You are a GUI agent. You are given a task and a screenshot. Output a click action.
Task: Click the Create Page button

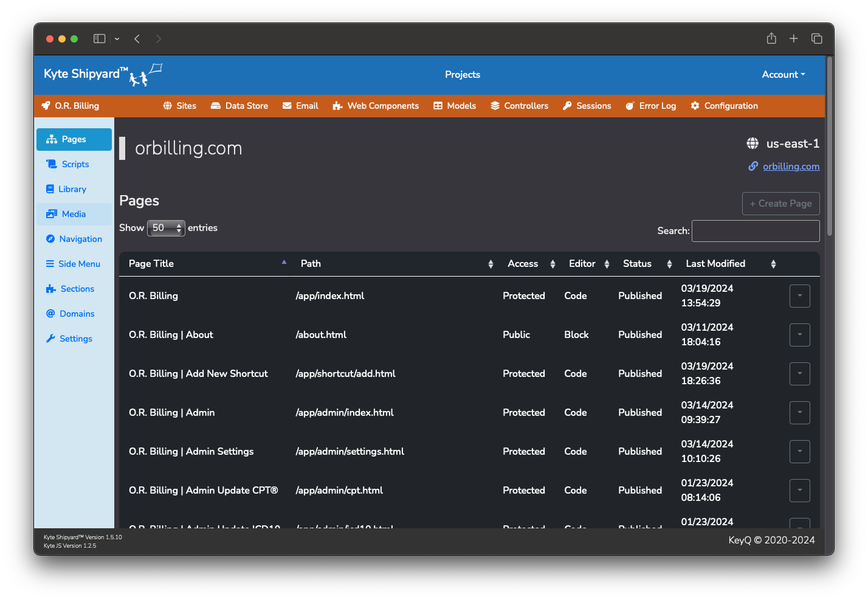point(780,204)
